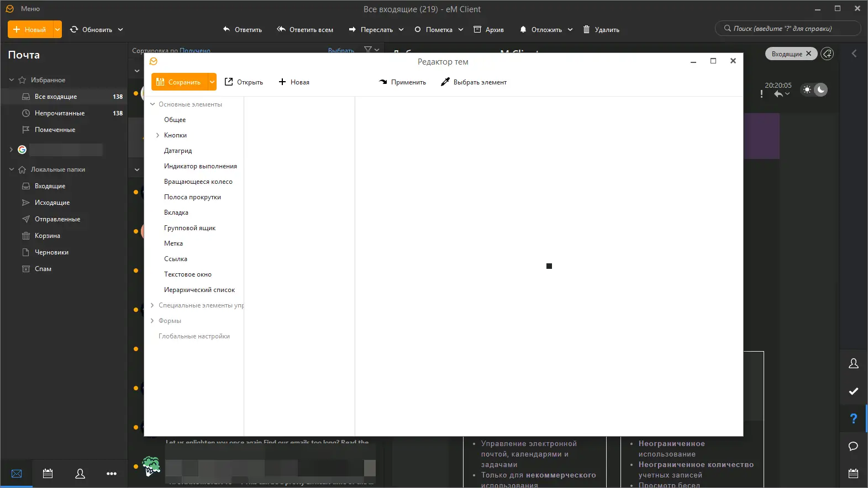Click the Новый message button
The image size is (868, 488).
coord(30,30)
